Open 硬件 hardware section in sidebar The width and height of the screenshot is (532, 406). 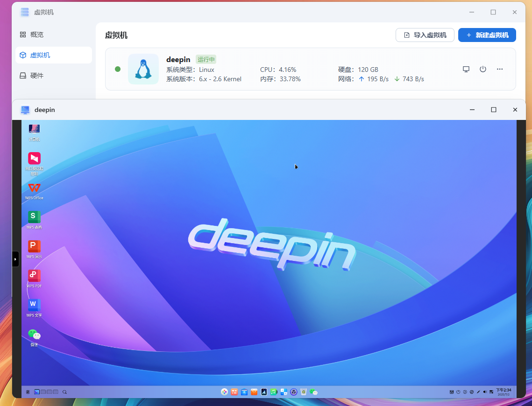[36, 76]
